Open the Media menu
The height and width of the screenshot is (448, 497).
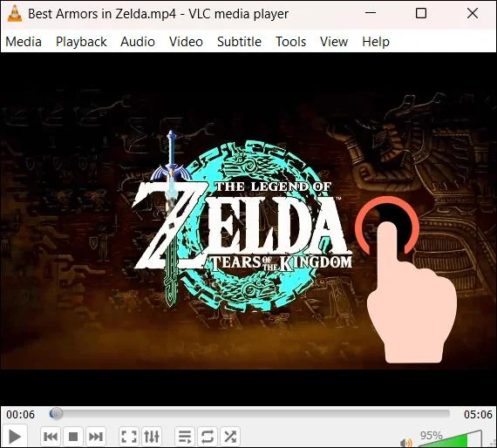(x=24, y=42)
